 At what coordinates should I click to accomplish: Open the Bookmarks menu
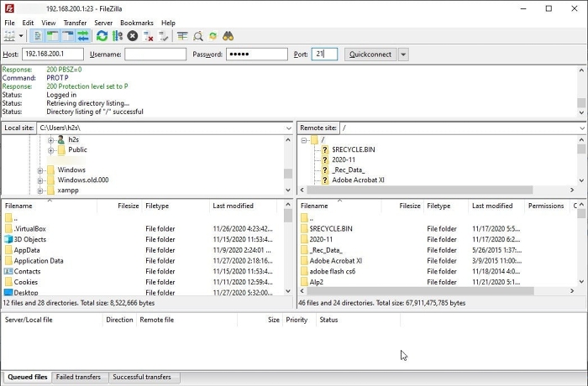(137, 23)
